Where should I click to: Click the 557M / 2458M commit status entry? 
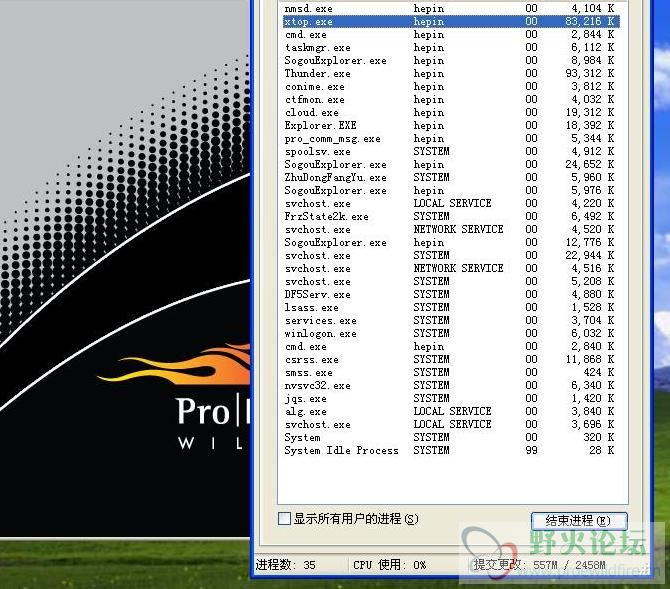(x=539, y=565)
